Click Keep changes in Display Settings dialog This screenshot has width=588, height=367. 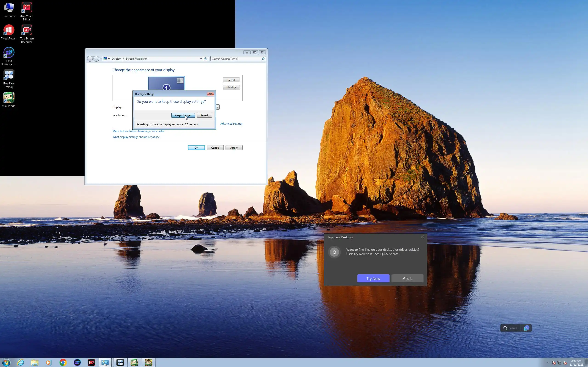[183, 115]
